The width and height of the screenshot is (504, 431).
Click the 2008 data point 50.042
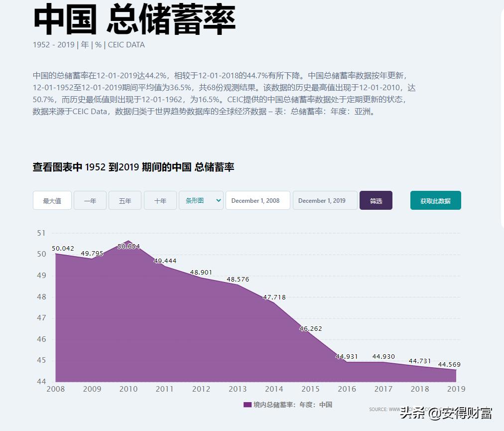56,254
